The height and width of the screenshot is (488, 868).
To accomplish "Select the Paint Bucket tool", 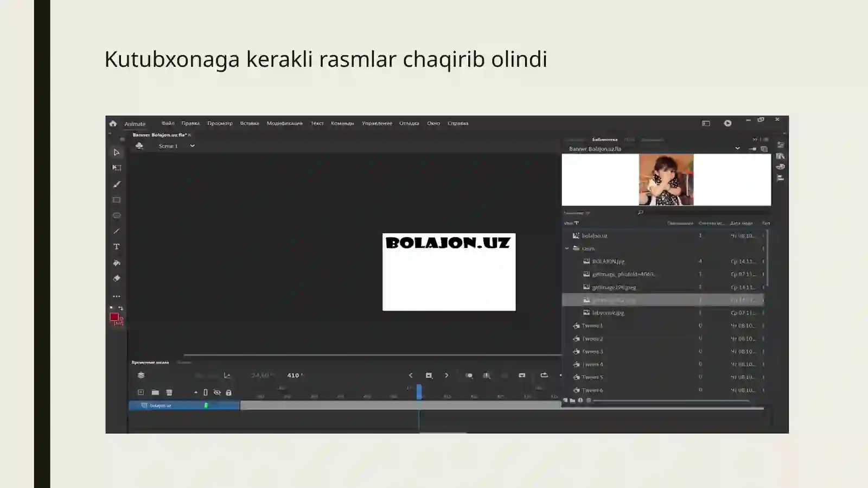I will pos(116,263).
